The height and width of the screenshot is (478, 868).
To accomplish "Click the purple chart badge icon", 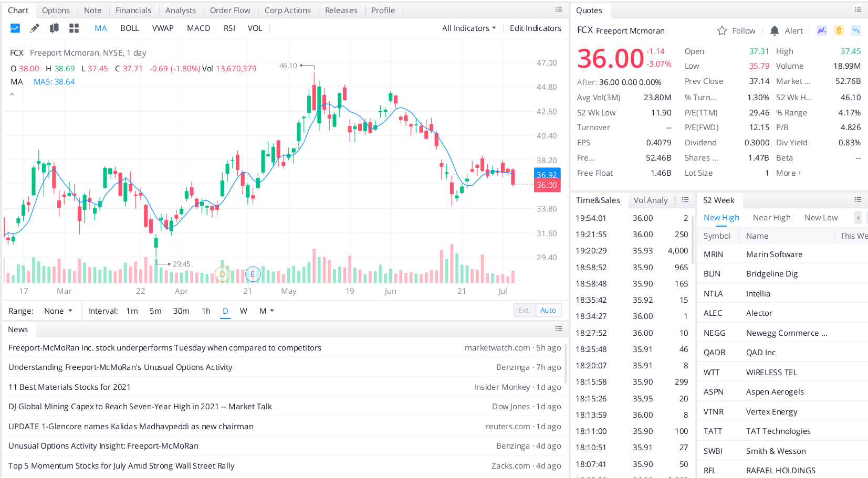I will click(x=822, y=30).
